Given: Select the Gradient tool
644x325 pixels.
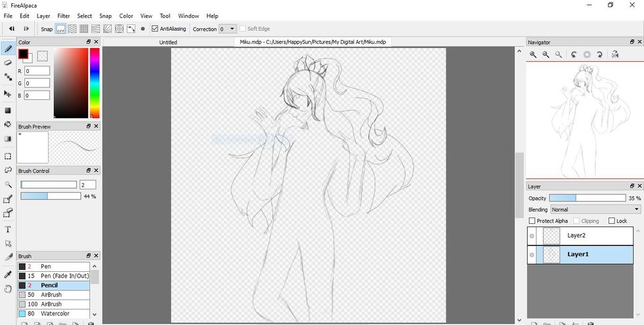Looking at the screenshot, I should (x=8, y=139).
